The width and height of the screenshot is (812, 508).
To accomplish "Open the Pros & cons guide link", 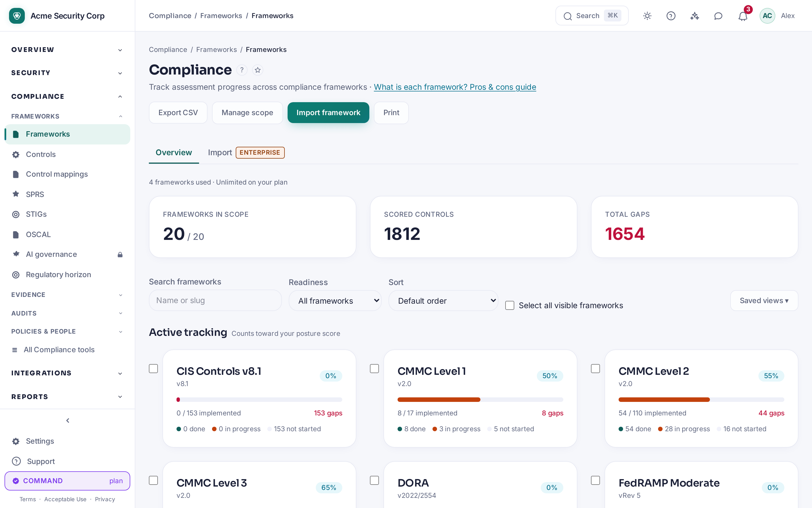I will 455,87.
